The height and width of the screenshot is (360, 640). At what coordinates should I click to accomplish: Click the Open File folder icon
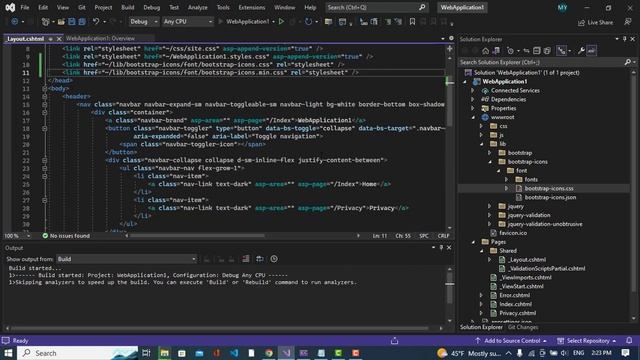click(x=61, y=22)
